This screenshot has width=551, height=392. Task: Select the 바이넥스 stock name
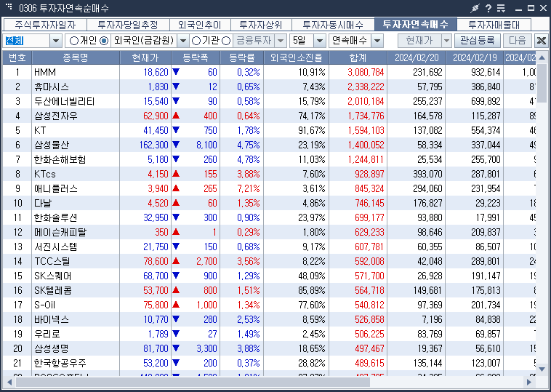coord(52,319)
